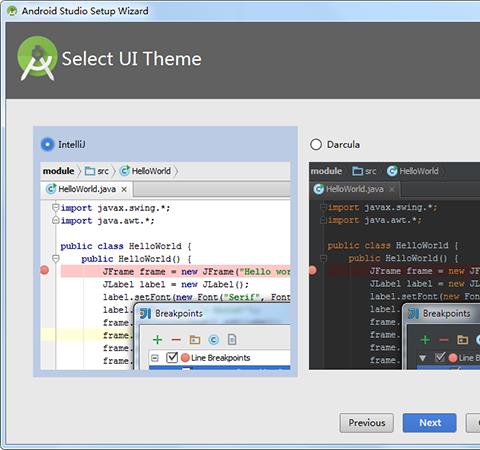Close HelloWorld.java tab in IntelliJ preview
Screen dimensions: 480x450
(124, 189)
